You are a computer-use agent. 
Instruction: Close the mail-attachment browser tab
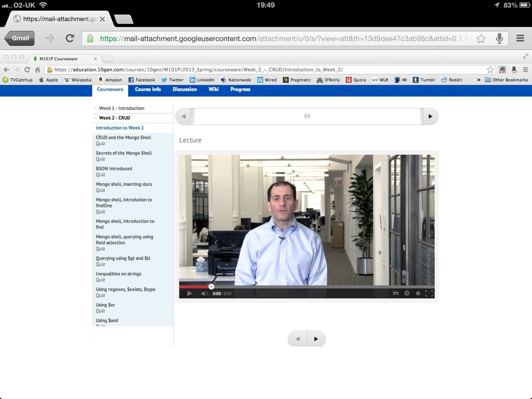(102, 19)
